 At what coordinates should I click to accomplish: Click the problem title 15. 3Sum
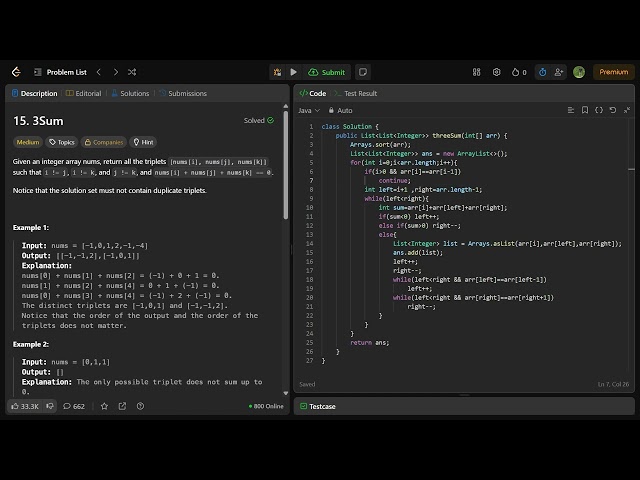pyautogui.click(x=38, y=121)
